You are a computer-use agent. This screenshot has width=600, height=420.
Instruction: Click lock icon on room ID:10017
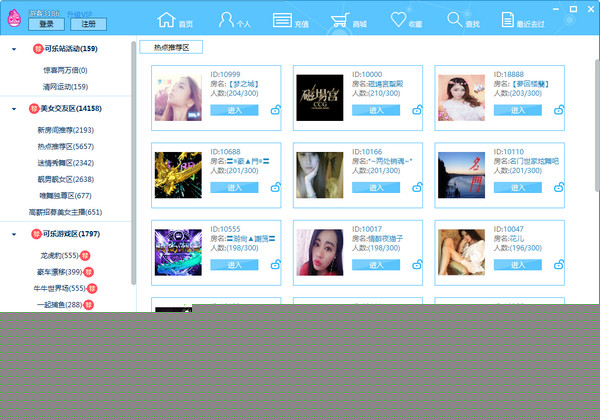417,264
